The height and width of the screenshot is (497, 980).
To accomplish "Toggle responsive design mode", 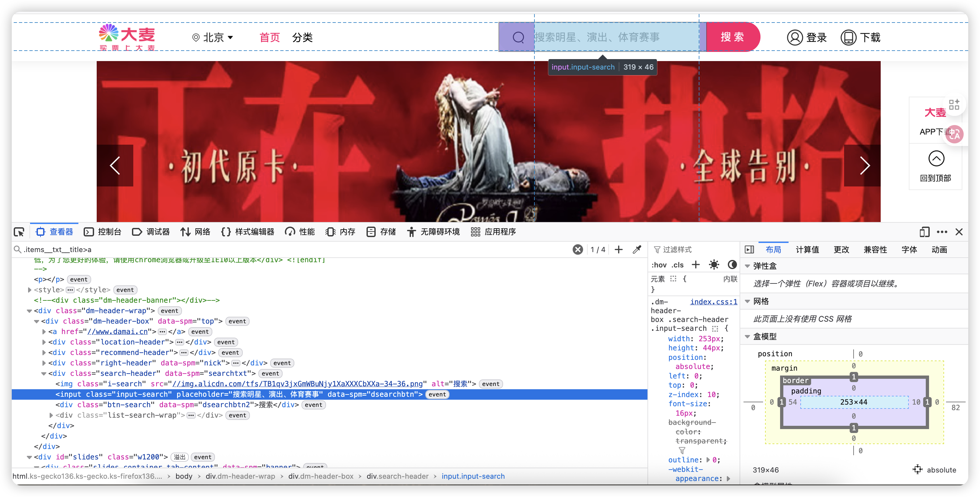I will (924, 232).
